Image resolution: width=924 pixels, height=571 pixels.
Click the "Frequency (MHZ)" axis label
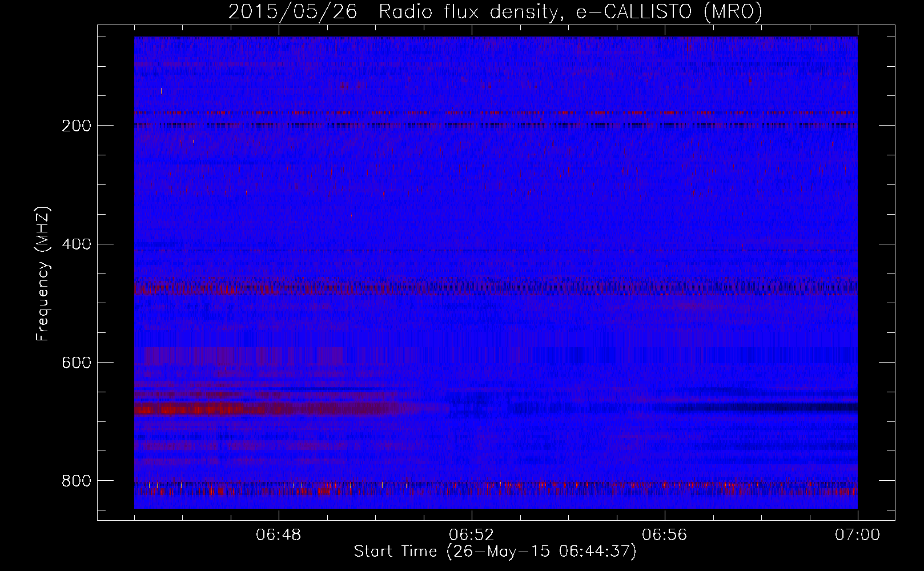43,274
